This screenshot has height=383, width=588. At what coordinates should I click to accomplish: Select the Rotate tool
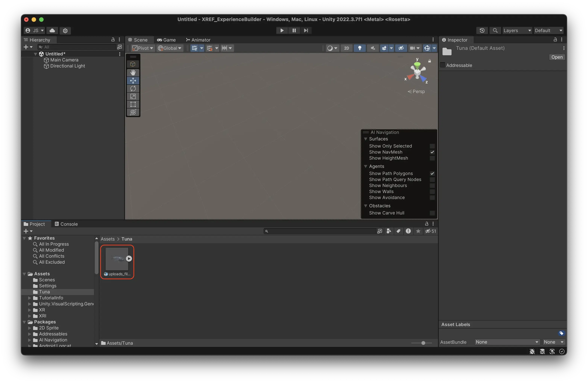133,88
